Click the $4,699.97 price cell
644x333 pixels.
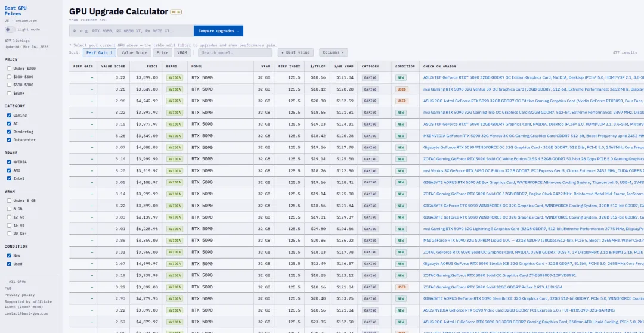147,264
